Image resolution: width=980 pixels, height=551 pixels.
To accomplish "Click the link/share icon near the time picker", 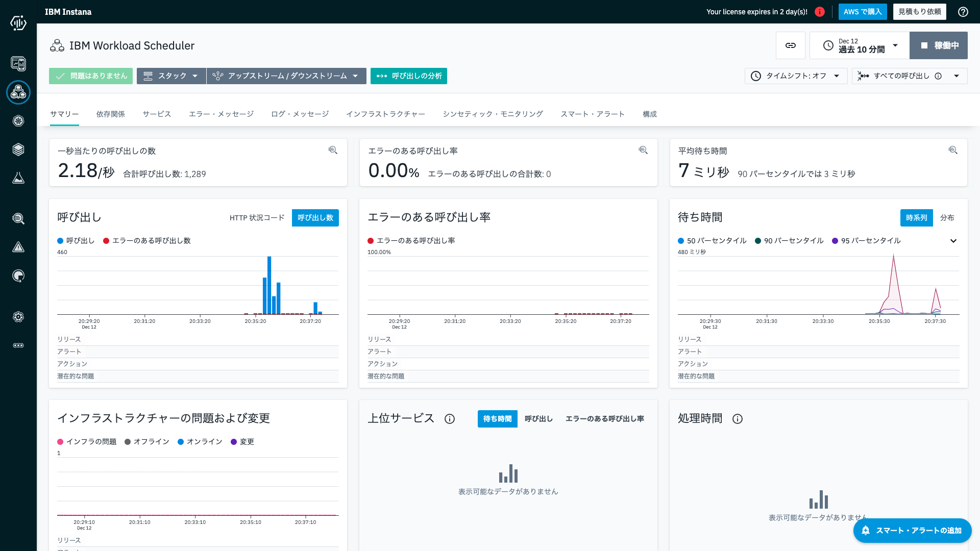I will (791, 45).
